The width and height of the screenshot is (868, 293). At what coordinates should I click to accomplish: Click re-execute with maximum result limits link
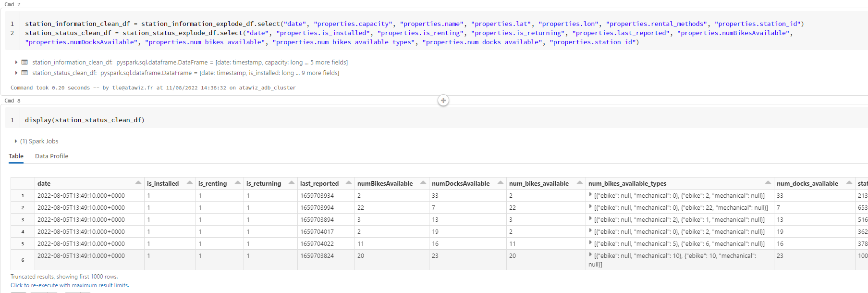70,285
